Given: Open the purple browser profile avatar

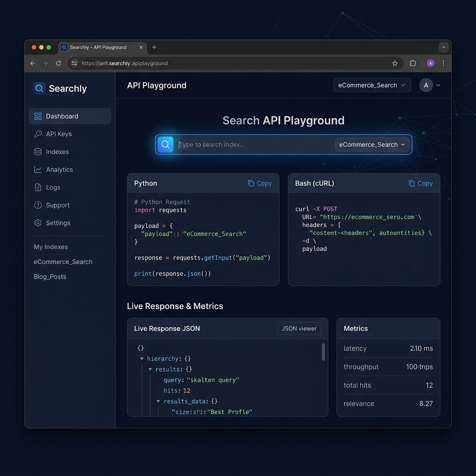Looking at the screenshot, I should point(430,63).
